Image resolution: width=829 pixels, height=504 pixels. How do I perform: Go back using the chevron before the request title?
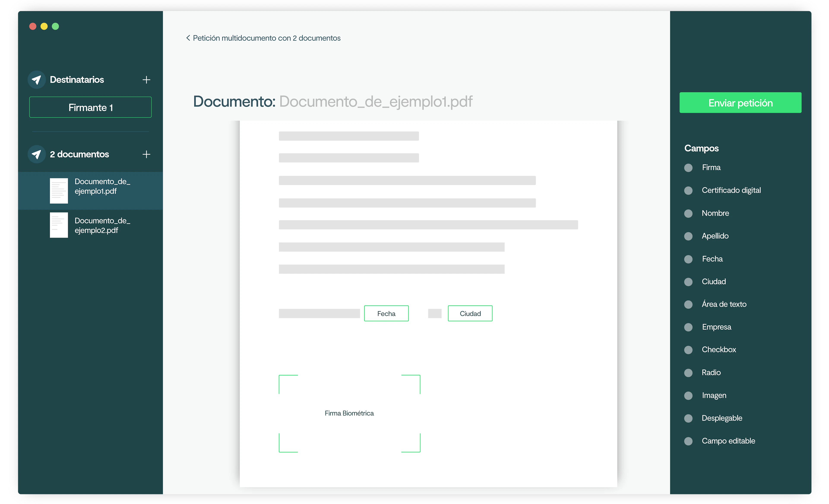[188, 38]
